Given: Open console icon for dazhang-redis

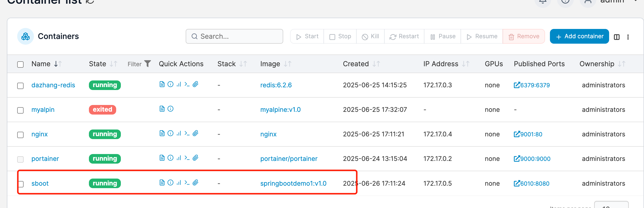Looking at the screenshot, I should 187,84.
